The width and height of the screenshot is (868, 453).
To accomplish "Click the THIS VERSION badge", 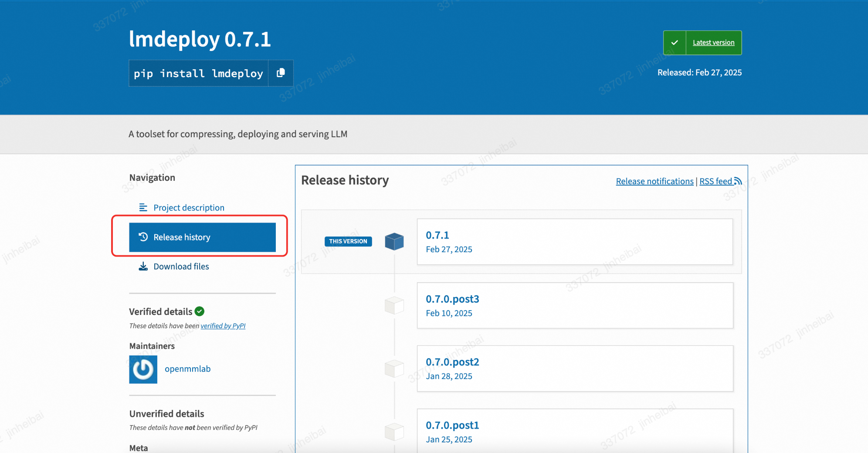I will 348,241.
